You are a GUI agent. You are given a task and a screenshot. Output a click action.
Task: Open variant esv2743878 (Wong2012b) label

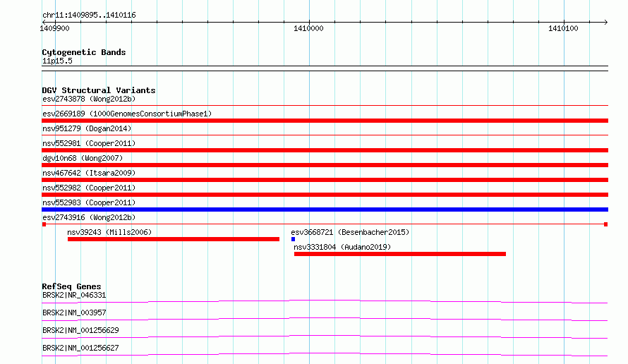[89, 99]
